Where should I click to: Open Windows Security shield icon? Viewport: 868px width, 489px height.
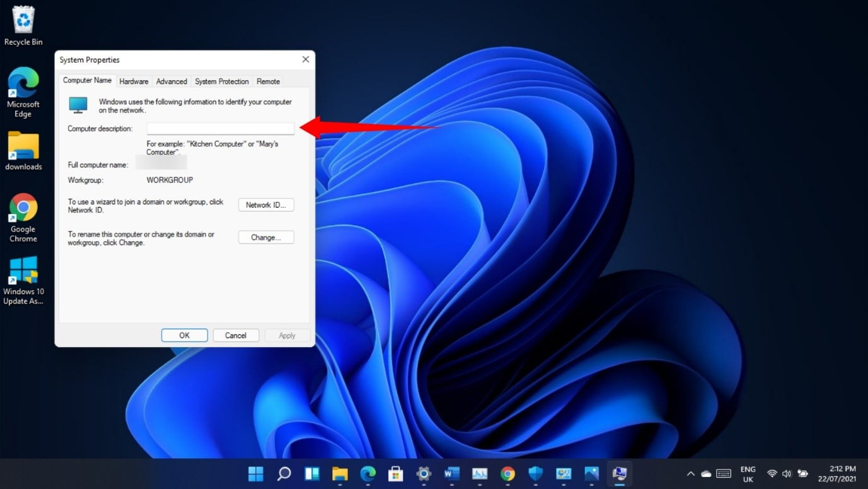535,474
